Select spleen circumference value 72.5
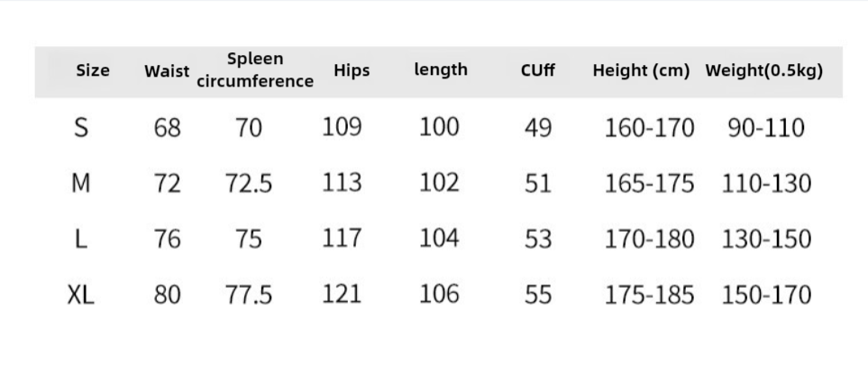The height and width of the screenshot is (387, 868). (x=249, y=184)
